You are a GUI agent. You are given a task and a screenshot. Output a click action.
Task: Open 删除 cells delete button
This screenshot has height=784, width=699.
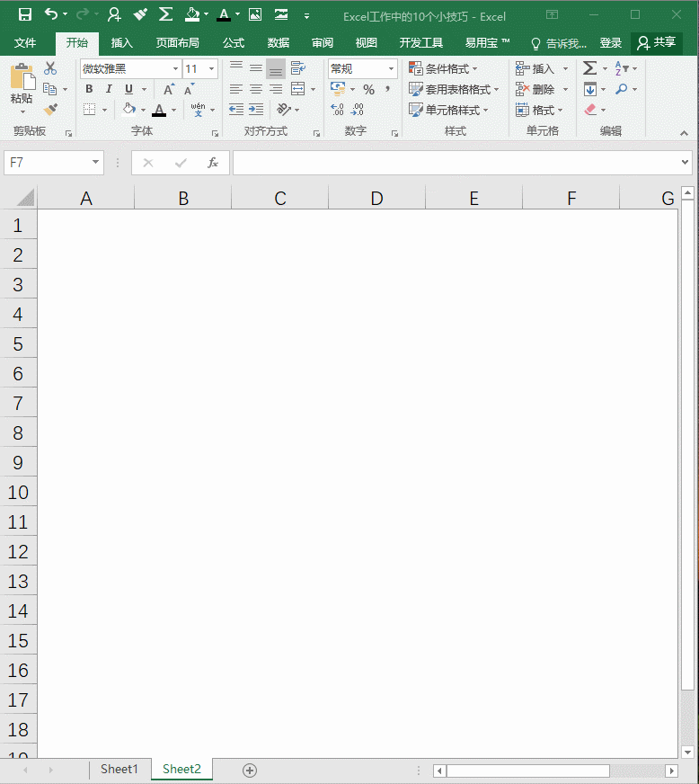[x=535, y=90]
